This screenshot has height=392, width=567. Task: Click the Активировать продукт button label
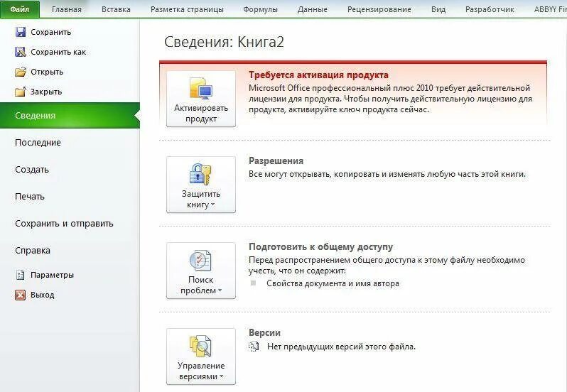(201, 113)
